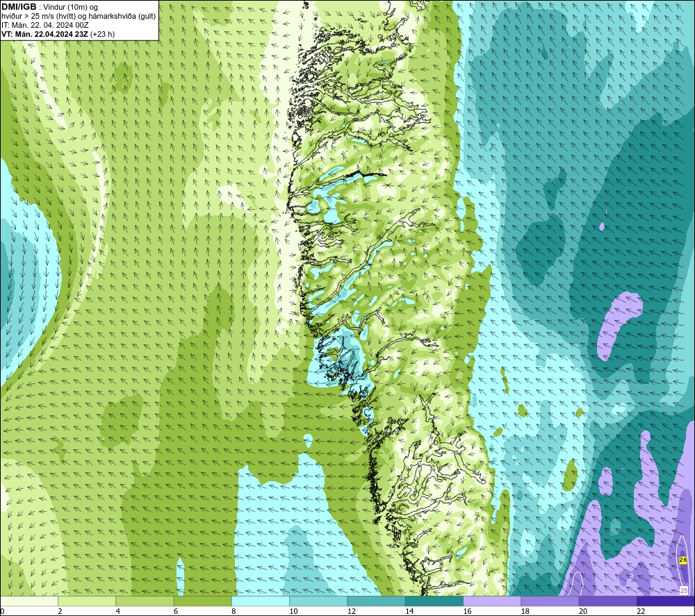Pick the dark indigo above-22 m/s color swatch
The height and width of the screenshot is (616, 695).
(666, 601)
